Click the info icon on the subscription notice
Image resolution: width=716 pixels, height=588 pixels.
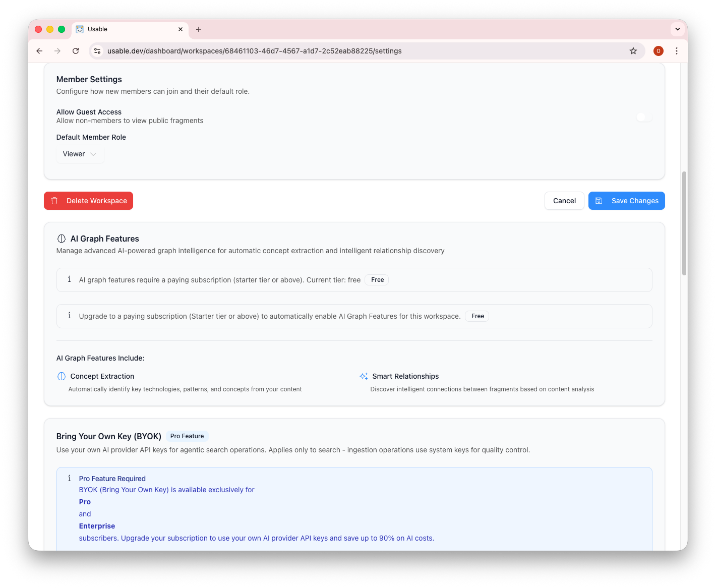tap(69, 279)
